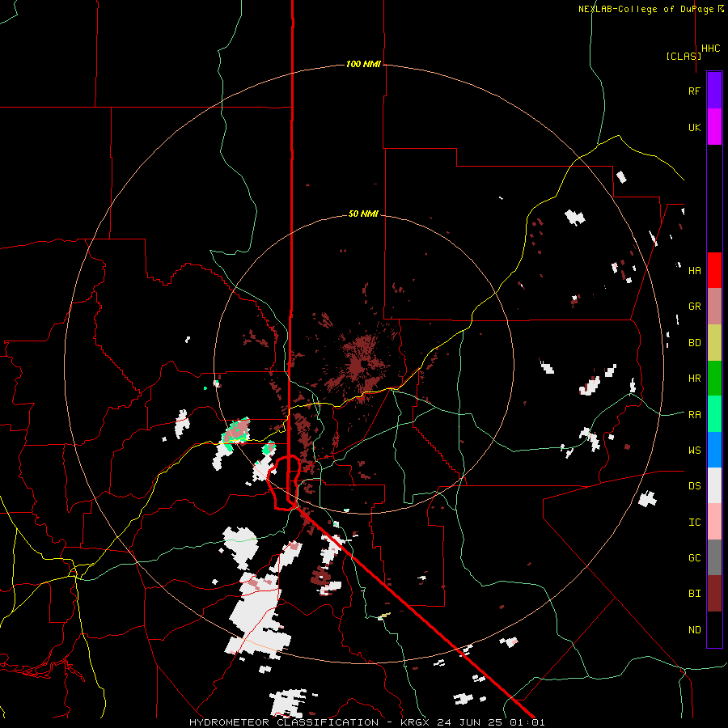Click the BI brown legend swatch
Viewport: 728px width, 728px height.
(x=714, y=594)
